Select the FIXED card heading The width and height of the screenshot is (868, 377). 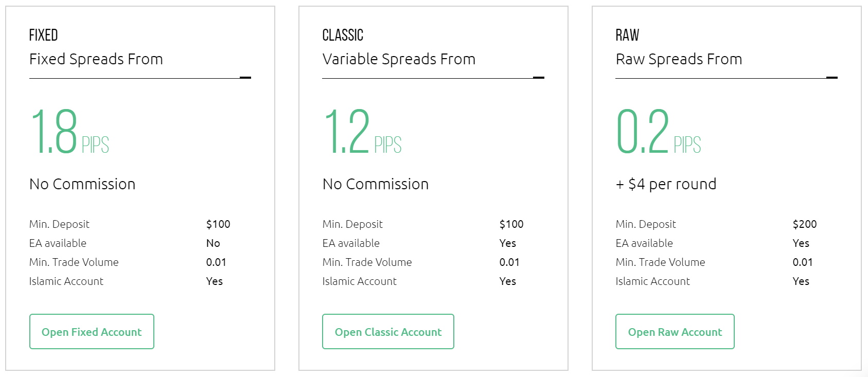pyautogui.click(x=44, y=35)
